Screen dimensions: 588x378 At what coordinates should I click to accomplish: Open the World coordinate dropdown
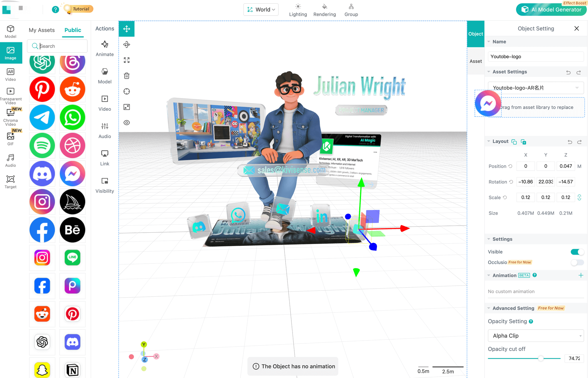pos(260,9)
